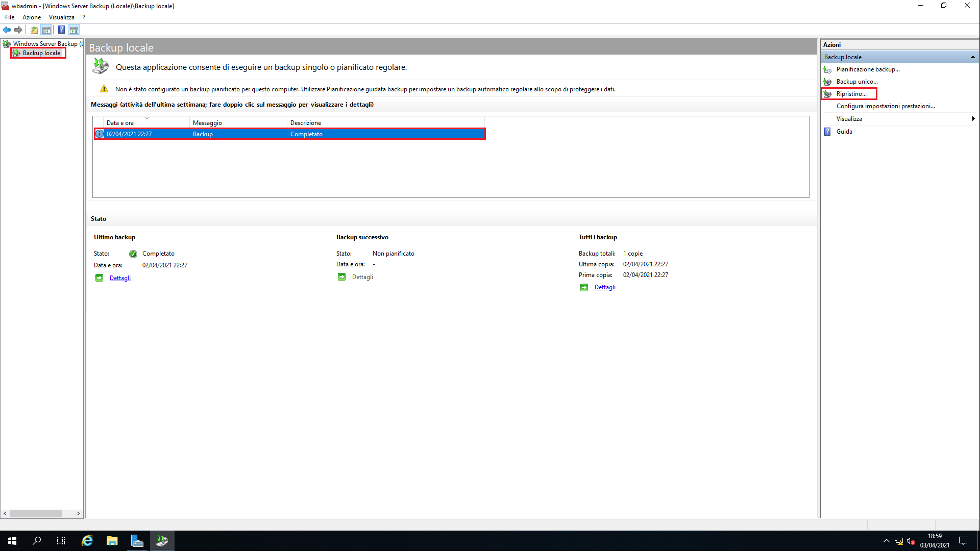The width and height of the screenshot is (980, 551).
Task: Open Dettagli link under Ultimo backup
Action: (120, 278)
